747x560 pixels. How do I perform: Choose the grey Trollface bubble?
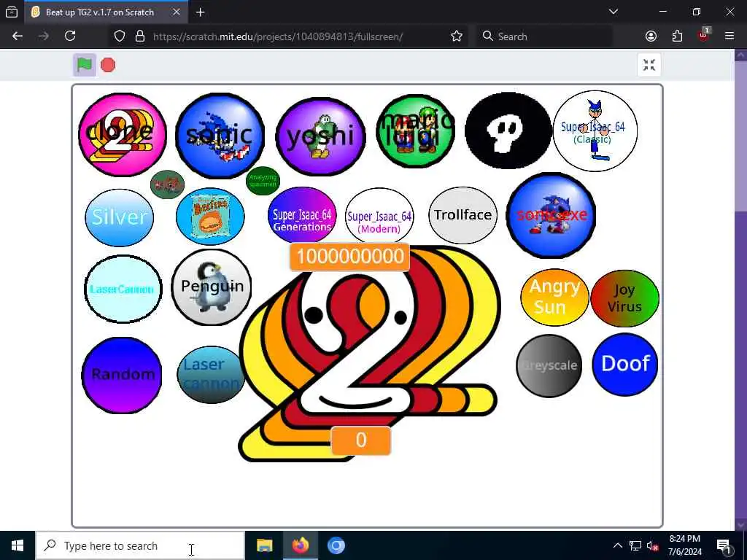point(463,216)
